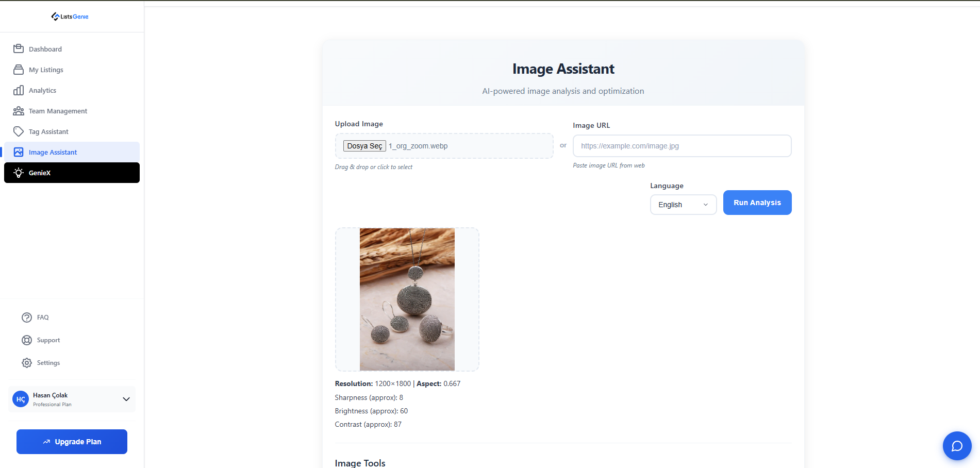This screenshot has height=468, width=980.
Task: Click the Team Management people icon
Action: [19, 111]
